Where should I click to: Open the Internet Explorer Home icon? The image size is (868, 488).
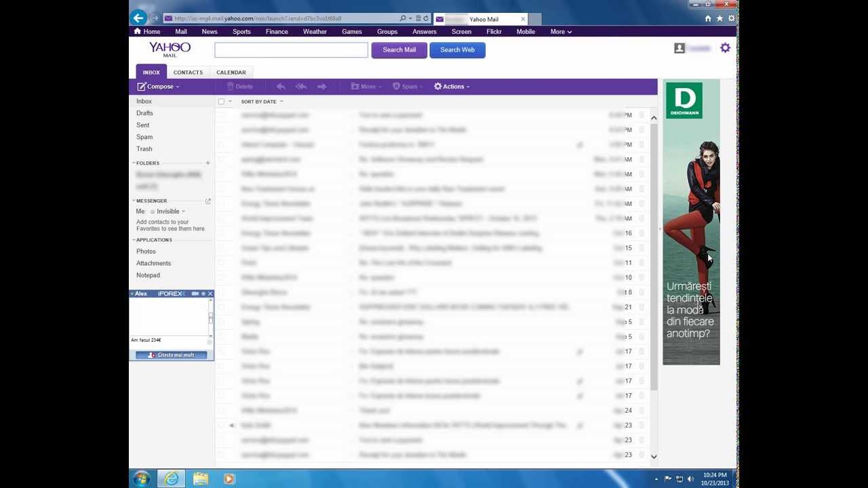point(708,18)
